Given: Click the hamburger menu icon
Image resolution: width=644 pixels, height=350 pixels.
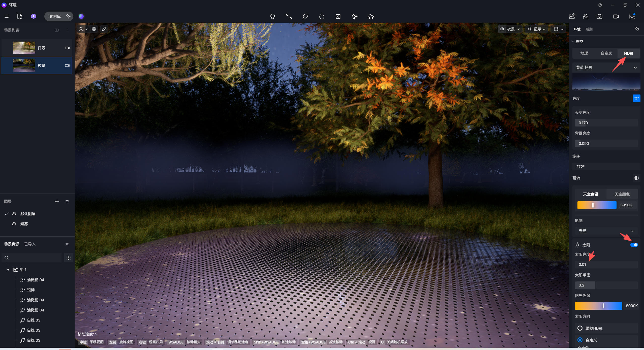Looking at the screenshot, I should point(7,16).
